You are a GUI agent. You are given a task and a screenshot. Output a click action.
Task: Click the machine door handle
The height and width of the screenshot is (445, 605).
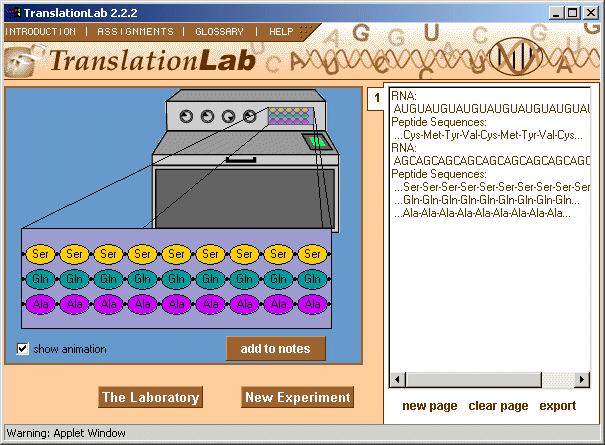[241, 159]
